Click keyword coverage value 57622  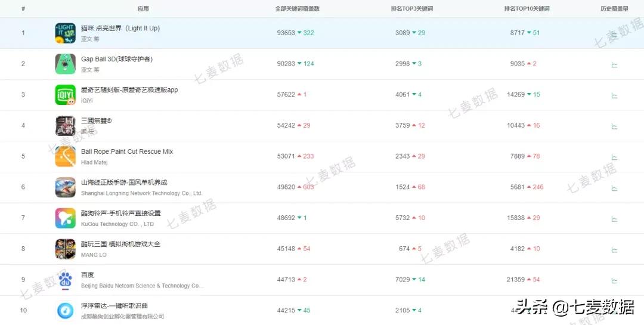(x=286, y=94)
